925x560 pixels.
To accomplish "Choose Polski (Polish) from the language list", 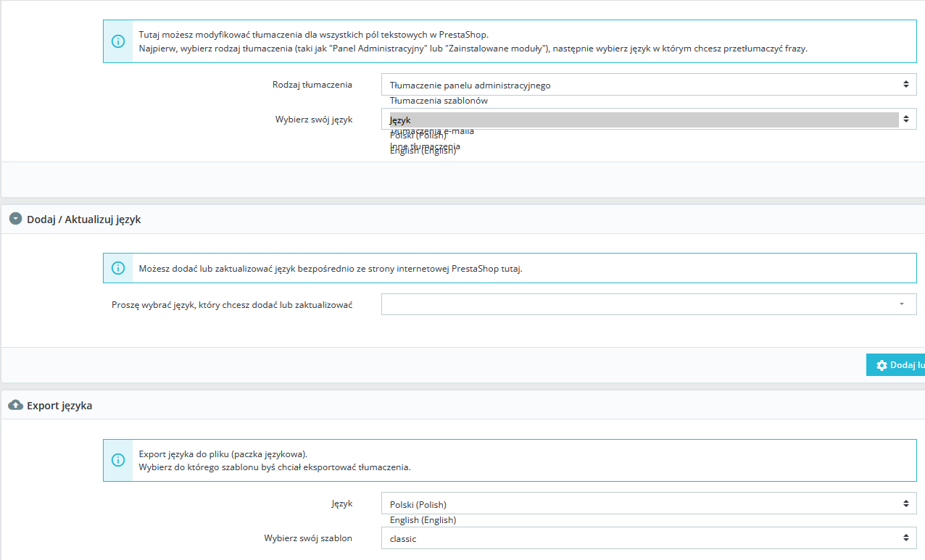I will (418, 135).
